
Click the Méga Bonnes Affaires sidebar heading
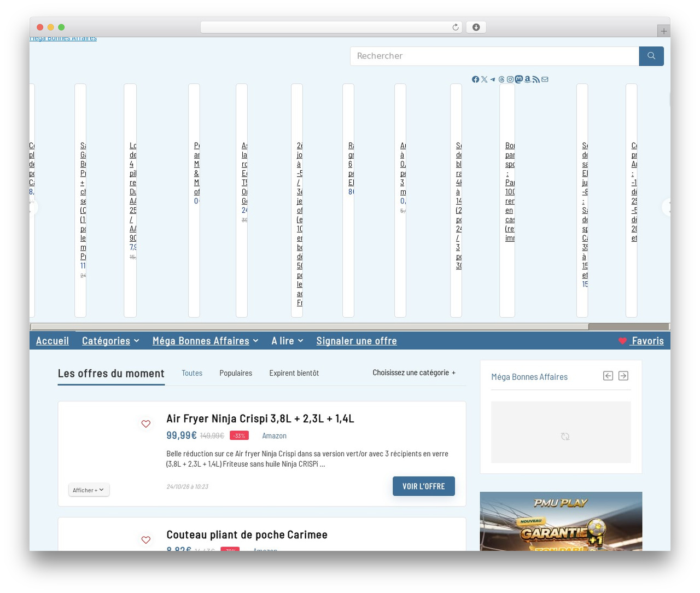pyautogui.click(x=529, y=377)
